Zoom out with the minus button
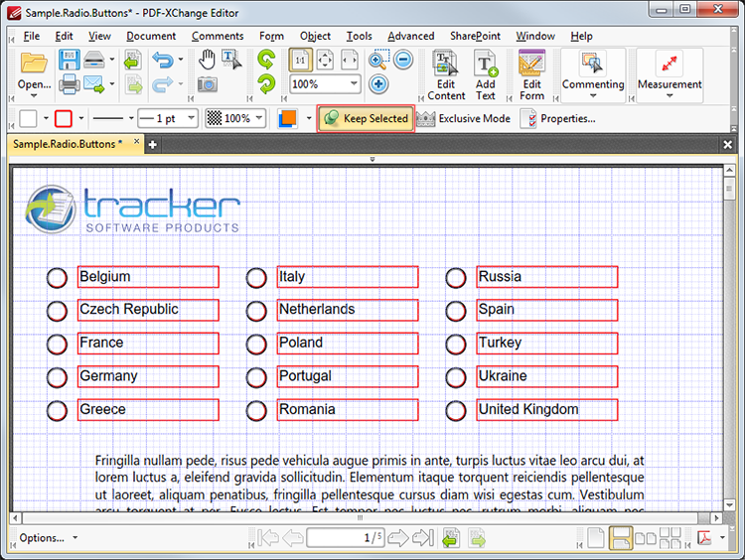The height and width of the screenshot is (560, 745). (x=403, y=60)
